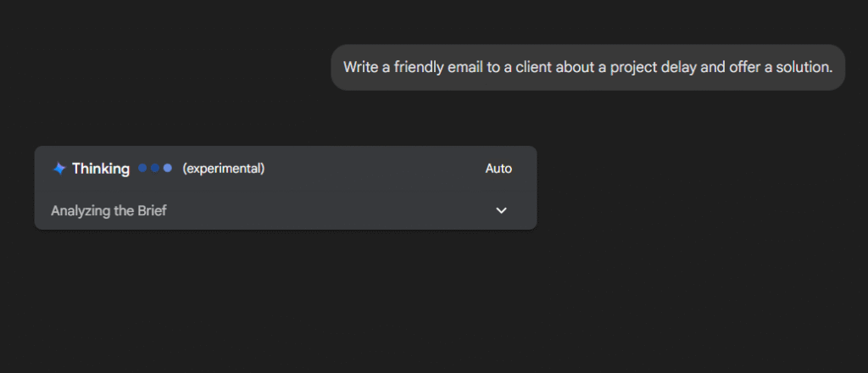Click the bold Thinking heading text
The image size is (868, 373).
pyautogui.click(x=101, y=169)
